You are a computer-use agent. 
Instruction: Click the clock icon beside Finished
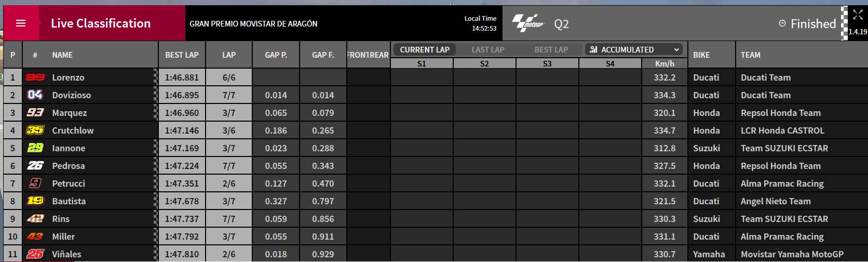(782, 23)
